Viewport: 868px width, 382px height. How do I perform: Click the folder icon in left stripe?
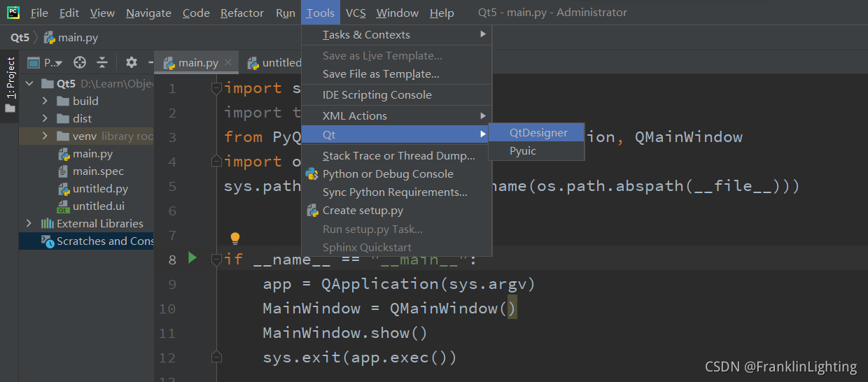pyautogui.click(x=10, y=108)
